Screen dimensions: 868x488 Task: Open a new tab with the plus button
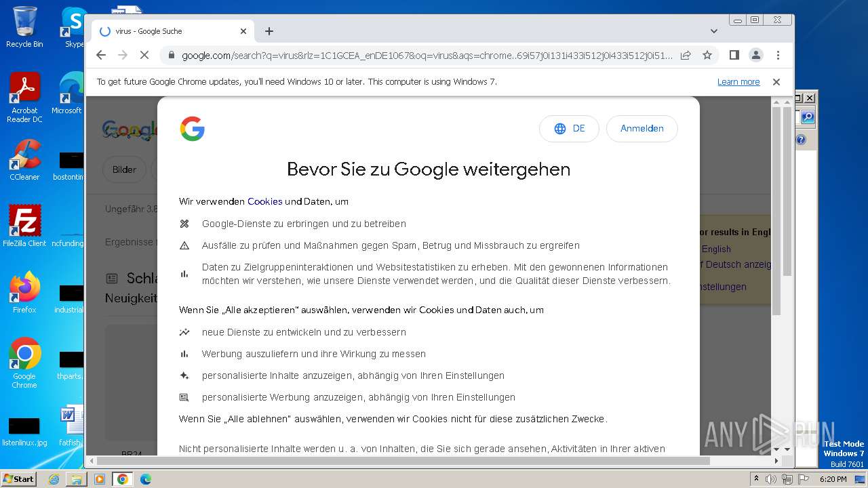tap(269, 31)
